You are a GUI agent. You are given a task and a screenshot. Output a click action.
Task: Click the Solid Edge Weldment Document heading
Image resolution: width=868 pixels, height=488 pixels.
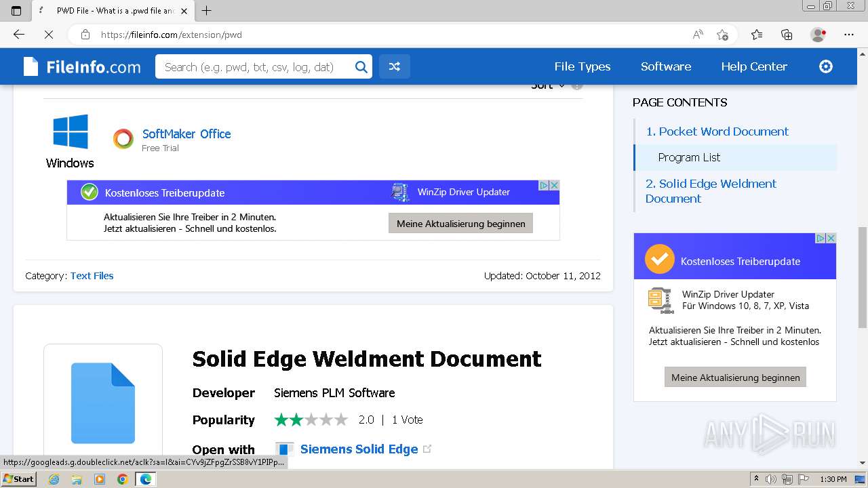[x=367, y=359]
